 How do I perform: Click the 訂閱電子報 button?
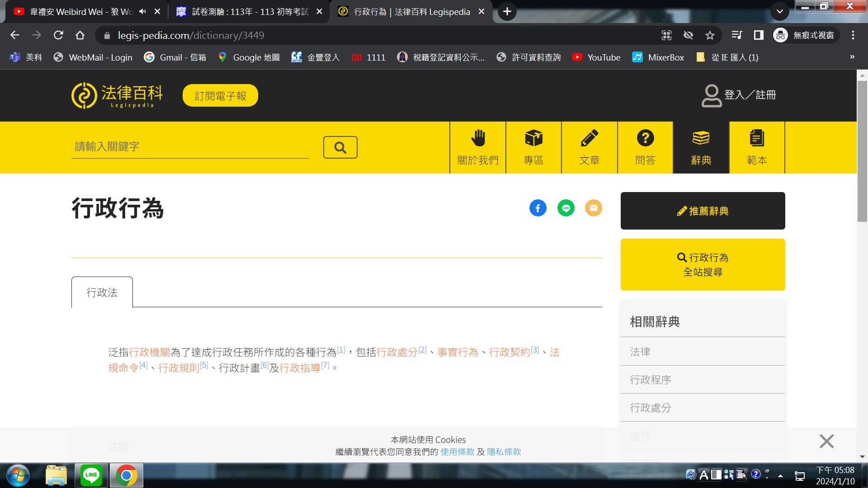pos(220,96)
